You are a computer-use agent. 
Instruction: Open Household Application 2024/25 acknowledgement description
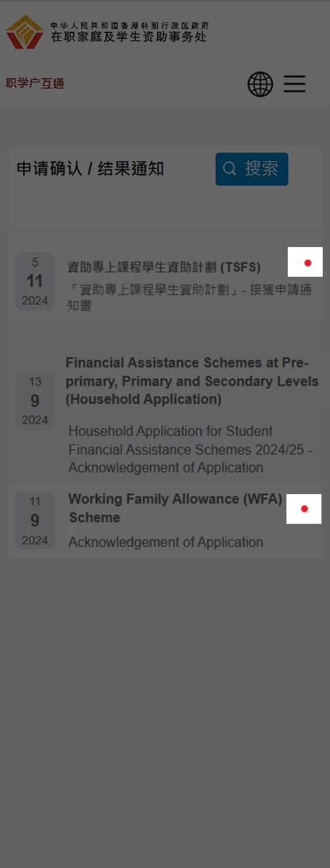pos(190,449)
